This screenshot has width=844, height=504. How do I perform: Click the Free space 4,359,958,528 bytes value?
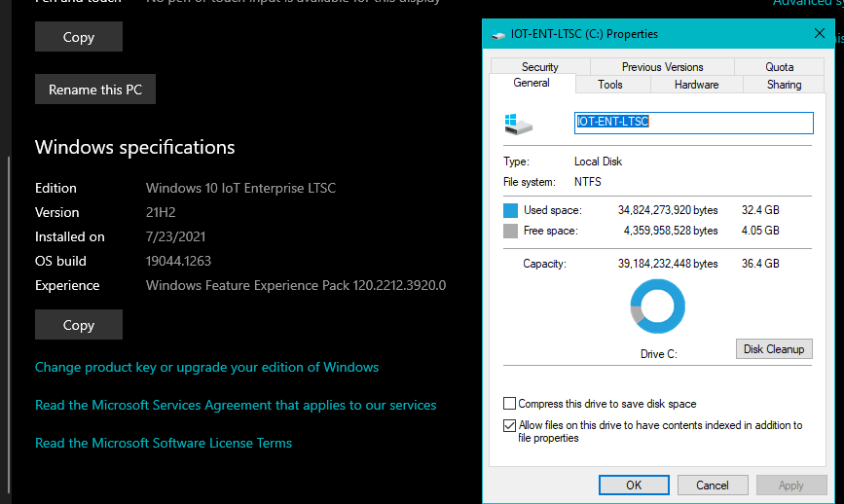pos(671,231)
